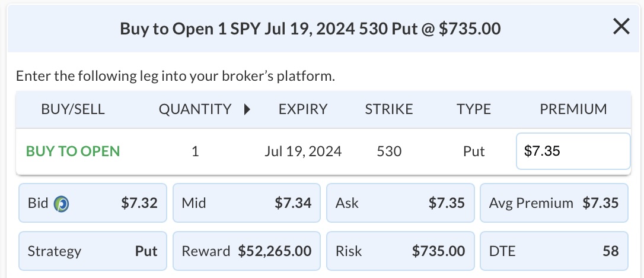This screenshot has height=278, width=644.
Task: Click the Avg Premium $7.35 box
Action: click(554, 203)
